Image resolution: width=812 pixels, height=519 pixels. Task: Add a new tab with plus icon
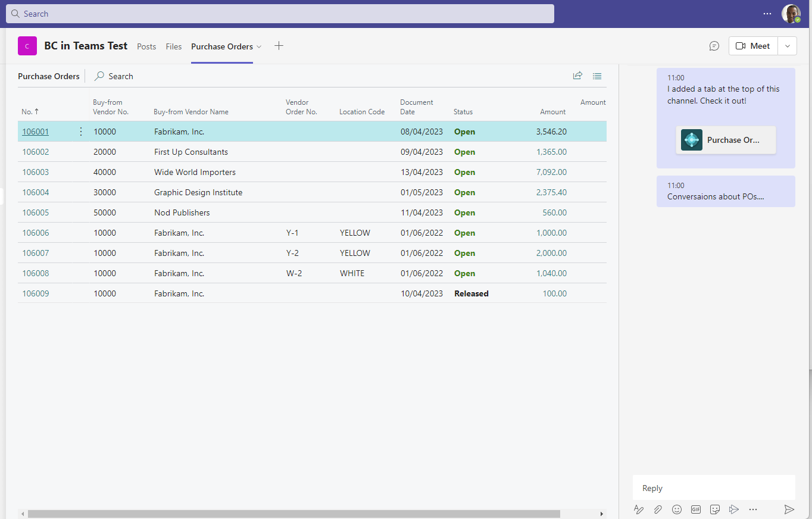coord(279,46)
